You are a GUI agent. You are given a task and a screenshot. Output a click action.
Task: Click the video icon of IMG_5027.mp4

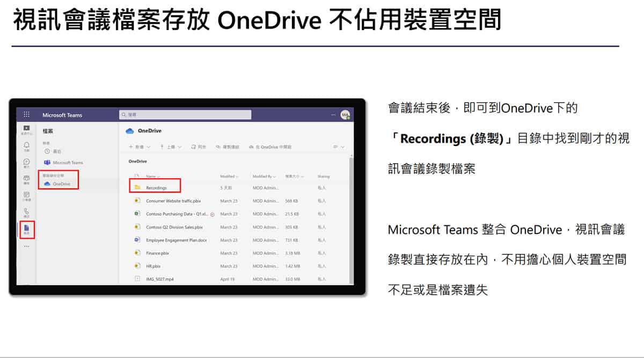137,279
